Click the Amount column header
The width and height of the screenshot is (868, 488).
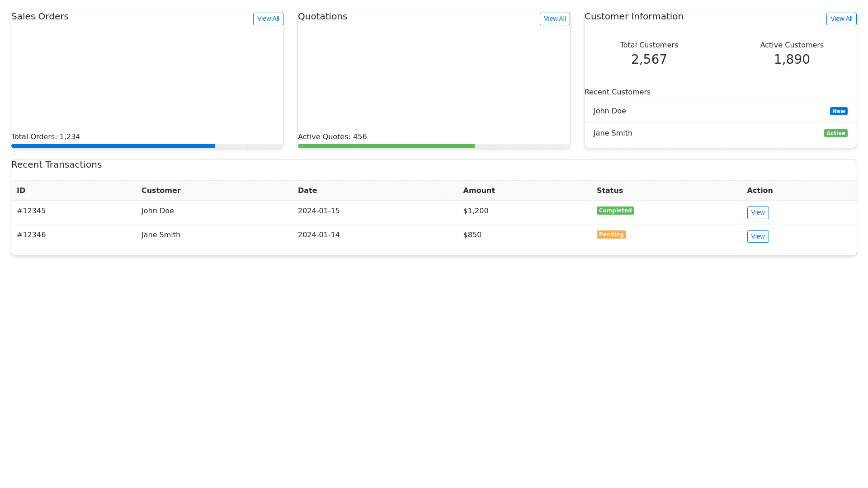[x=479, y=191]
